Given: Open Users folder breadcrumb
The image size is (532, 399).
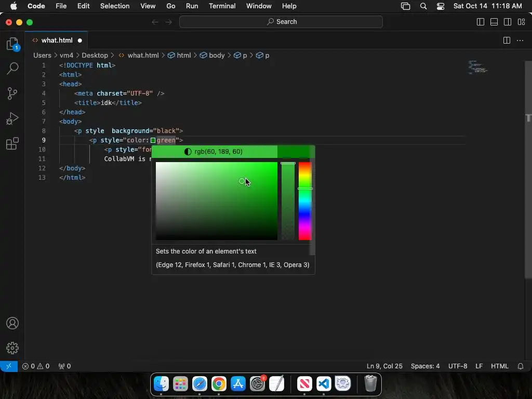Looking at the screenshot, I should [x=42, y=55].
